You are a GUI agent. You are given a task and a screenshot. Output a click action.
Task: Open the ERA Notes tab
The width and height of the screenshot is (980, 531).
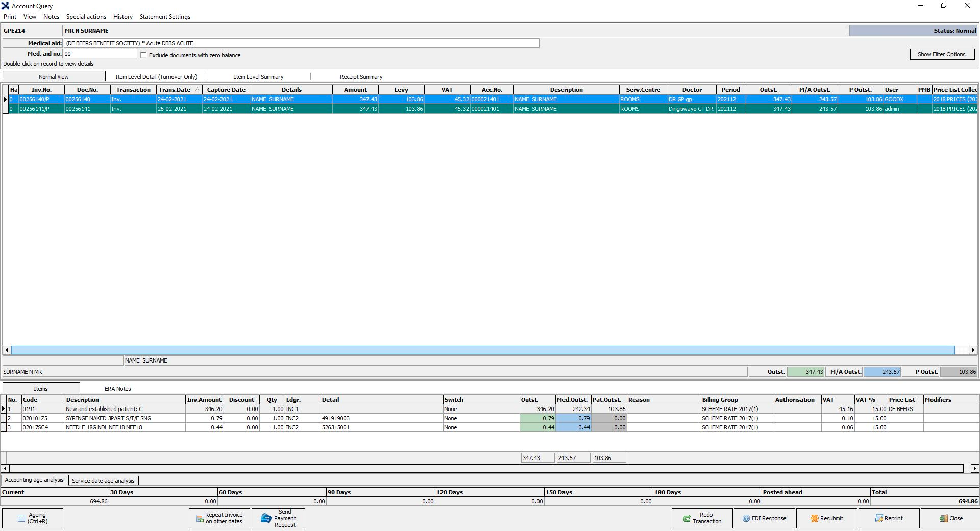[x=117, y=389]
